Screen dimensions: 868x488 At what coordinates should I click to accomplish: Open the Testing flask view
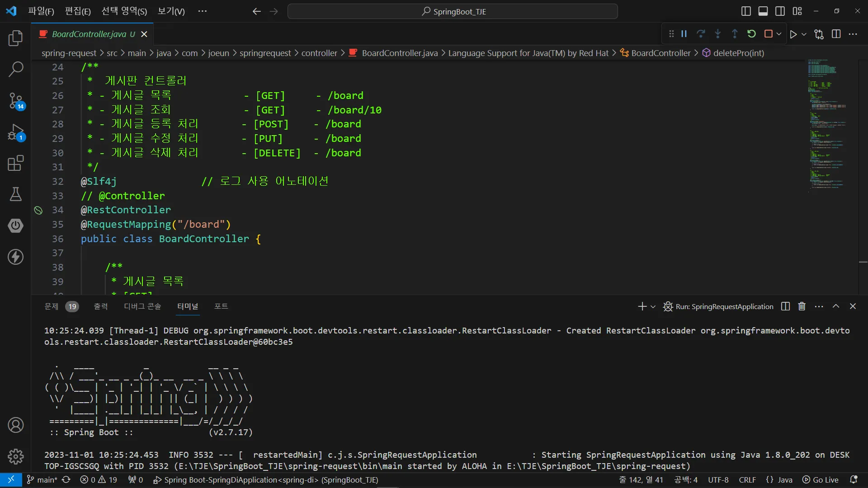[x=15, y=194]
